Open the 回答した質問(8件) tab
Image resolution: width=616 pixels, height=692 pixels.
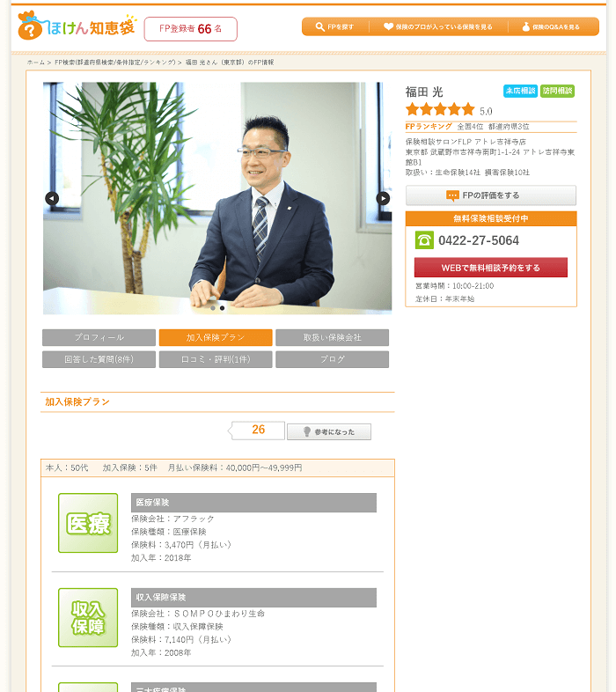(99, 359)
